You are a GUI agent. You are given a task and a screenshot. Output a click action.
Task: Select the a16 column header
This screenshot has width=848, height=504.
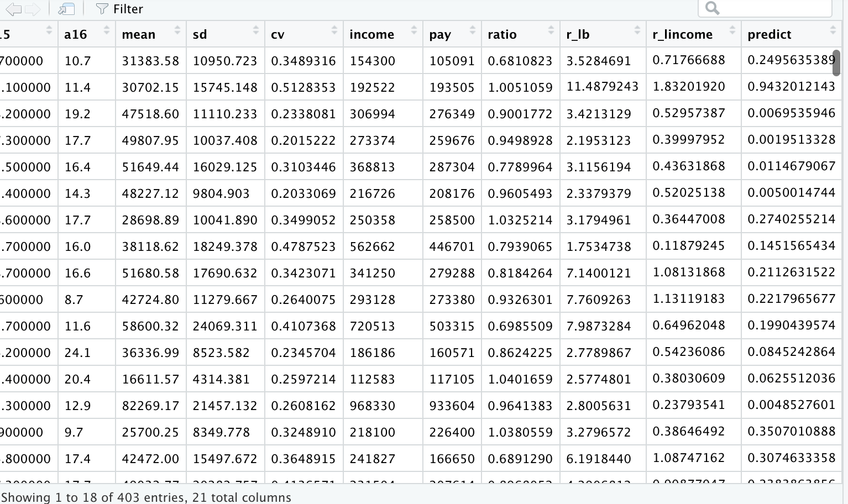[87, 34]
